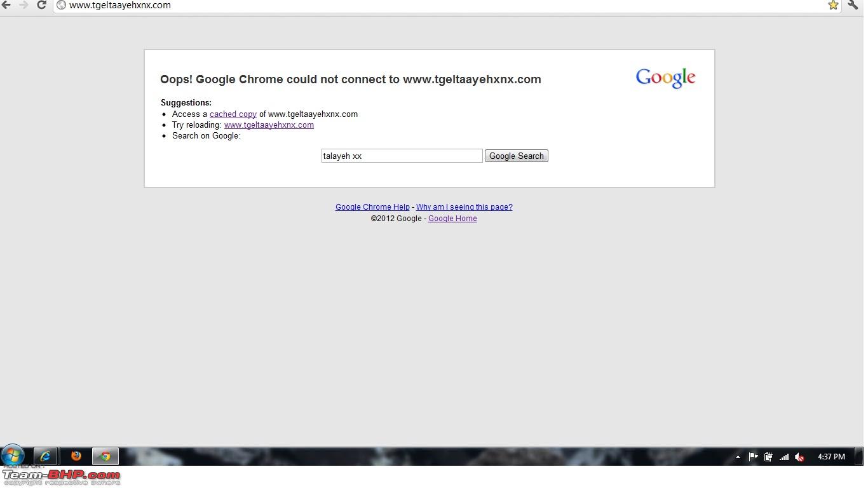Click the www.tgeltaayehxnx.com reload link

click(x=269, y=125)
